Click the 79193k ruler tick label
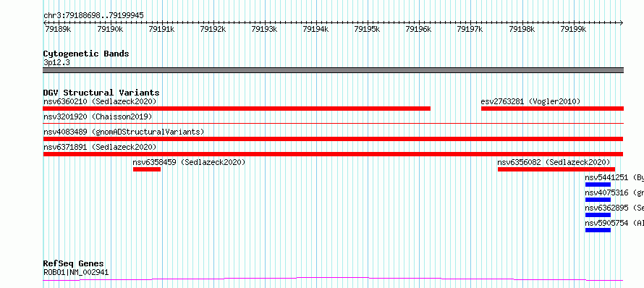This screenshot has height=288, width=644. coord(264,30)
